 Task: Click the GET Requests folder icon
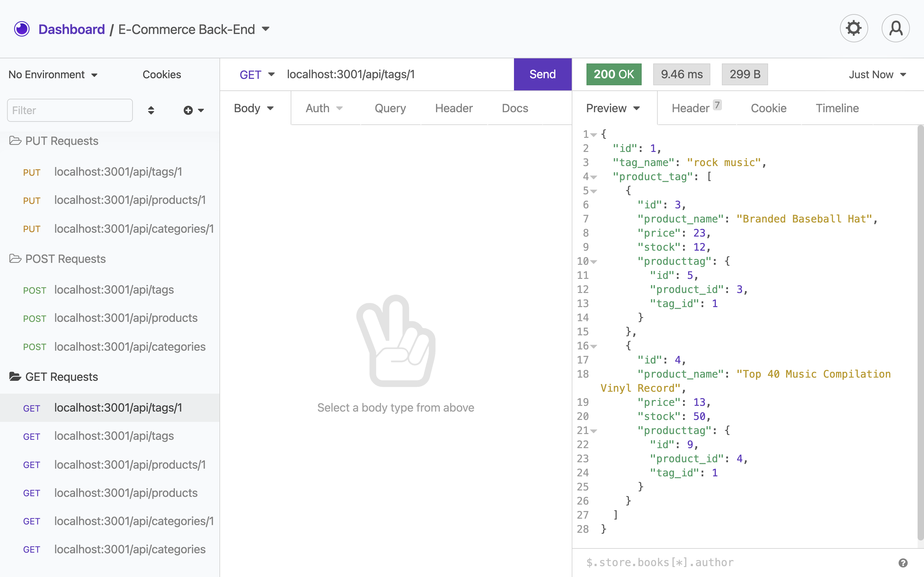[15, 377]
